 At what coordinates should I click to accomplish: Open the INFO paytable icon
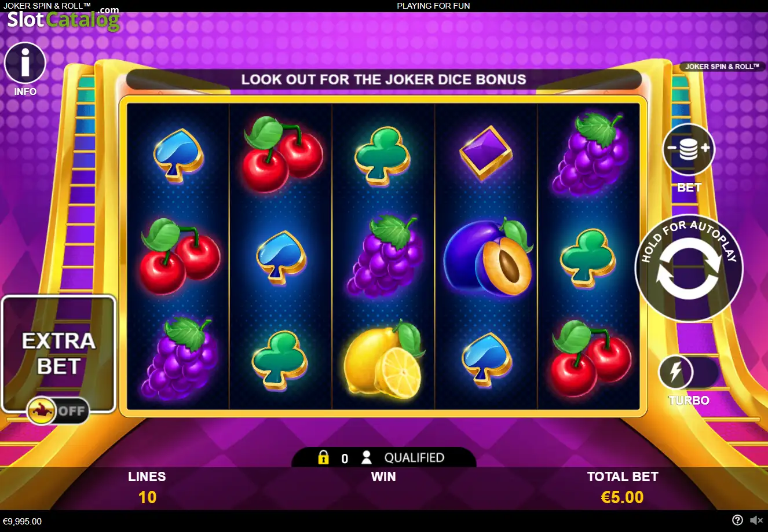[25, 63]
